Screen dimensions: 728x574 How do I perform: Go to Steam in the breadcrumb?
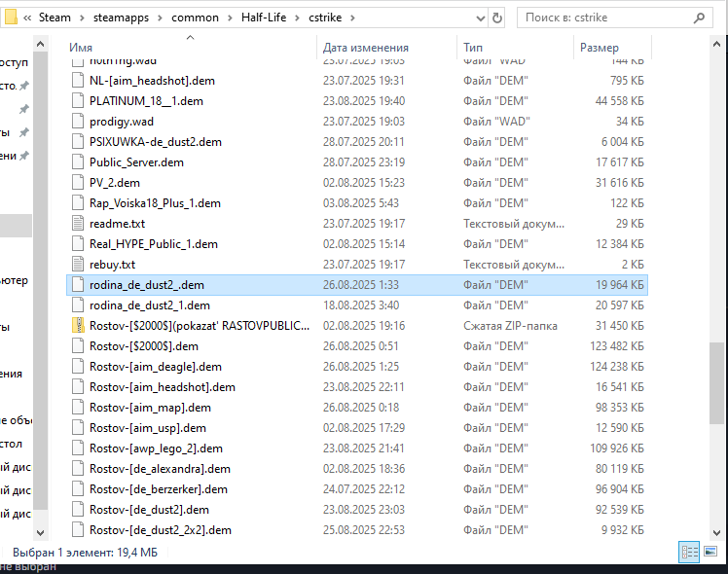click(x=55, y=18)
